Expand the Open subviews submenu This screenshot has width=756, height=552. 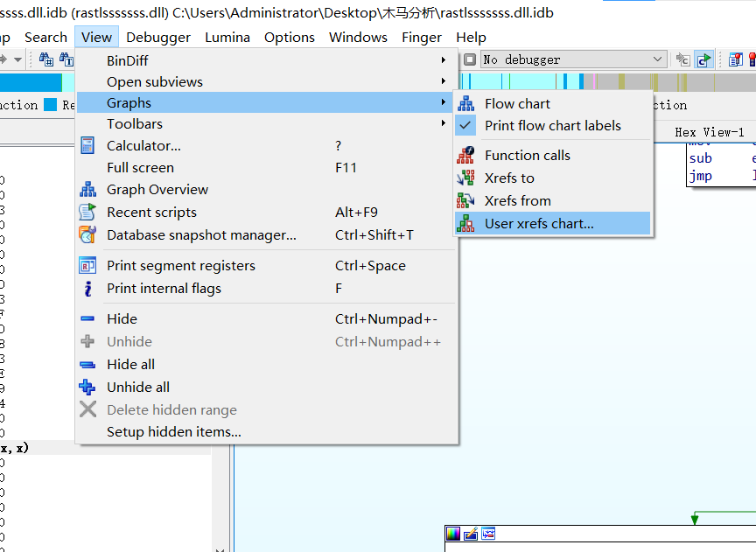pyautogui.click(x=443, y=81)
